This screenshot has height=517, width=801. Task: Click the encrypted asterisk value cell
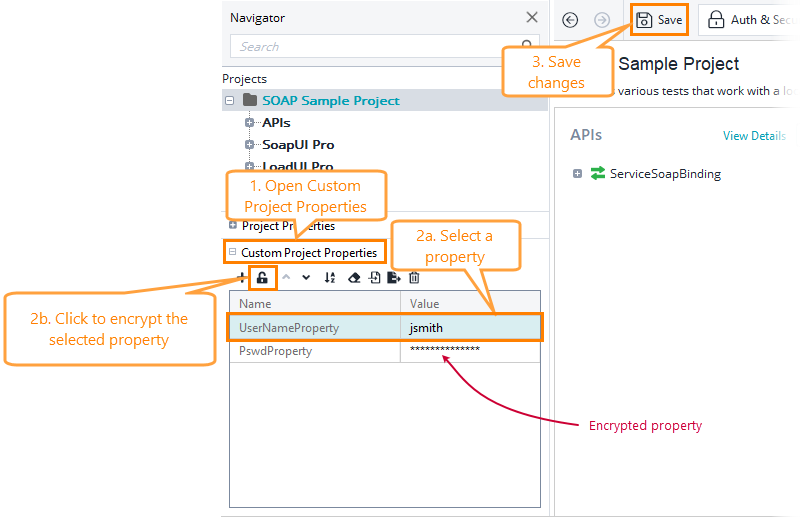(470, 351)
